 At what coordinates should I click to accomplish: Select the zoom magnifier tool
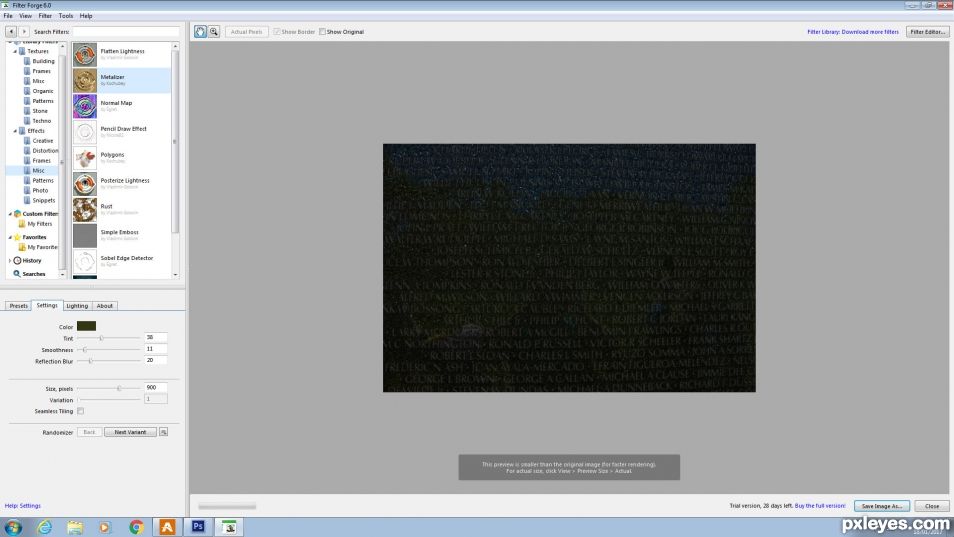214,32
